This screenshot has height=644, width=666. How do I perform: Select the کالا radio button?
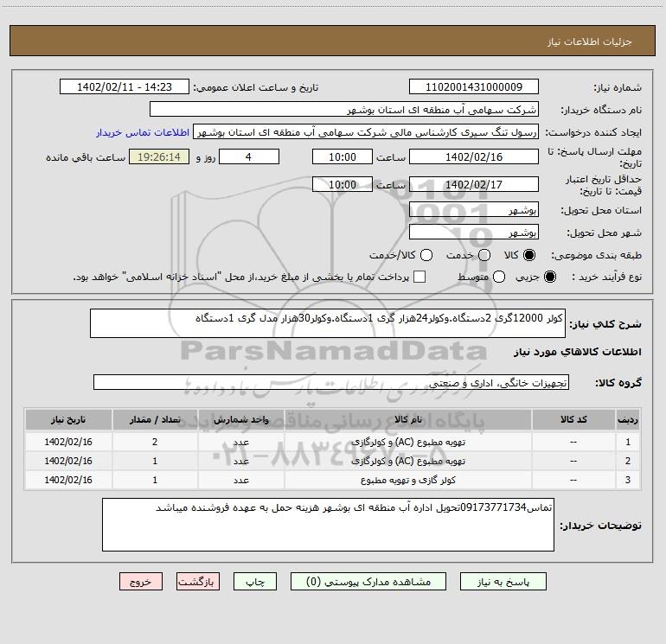[529, 255]
